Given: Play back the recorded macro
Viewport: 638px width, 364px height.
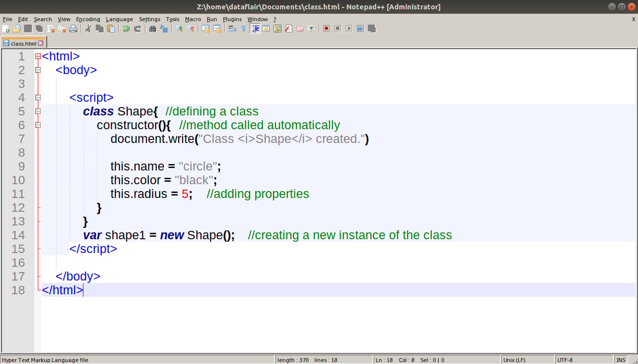Looking at the screenshot, I should click(349, 28).
